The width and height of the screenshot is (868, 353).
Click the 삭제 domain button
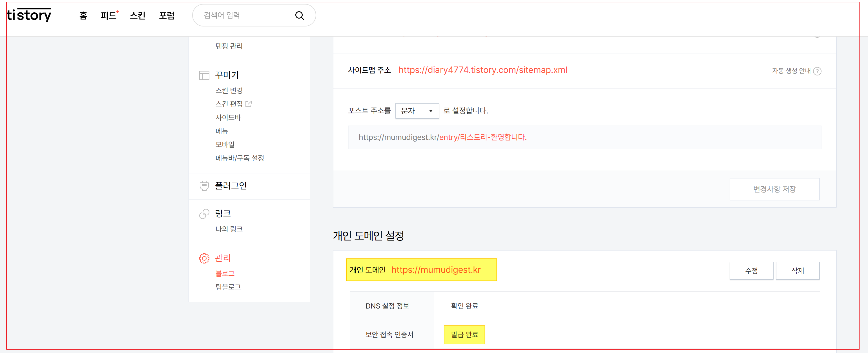(x=797, y=271)
